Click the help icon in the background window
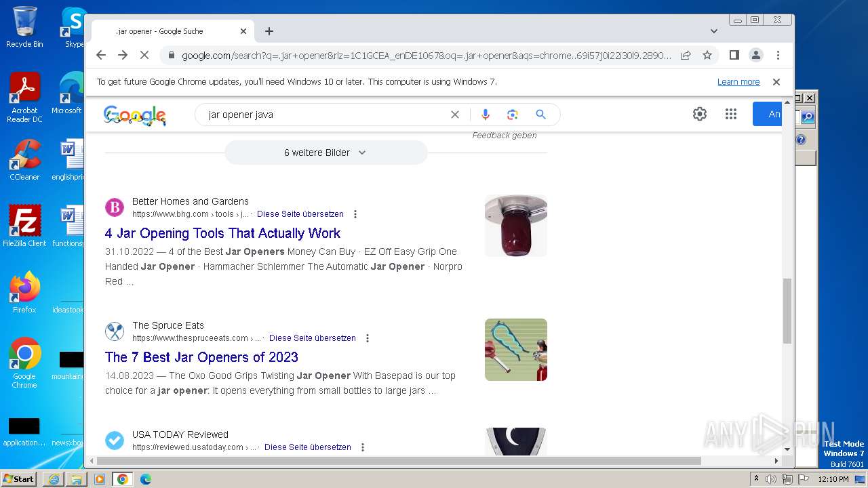 (x=801, y=140)
